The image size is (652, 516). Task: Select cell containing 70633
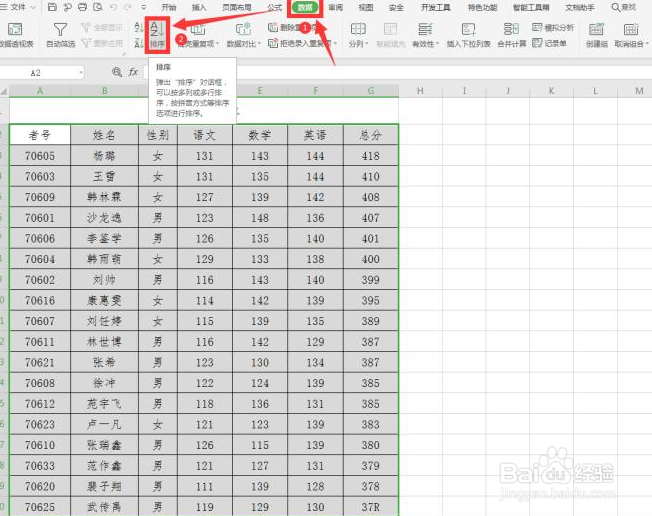click(40, 466)
